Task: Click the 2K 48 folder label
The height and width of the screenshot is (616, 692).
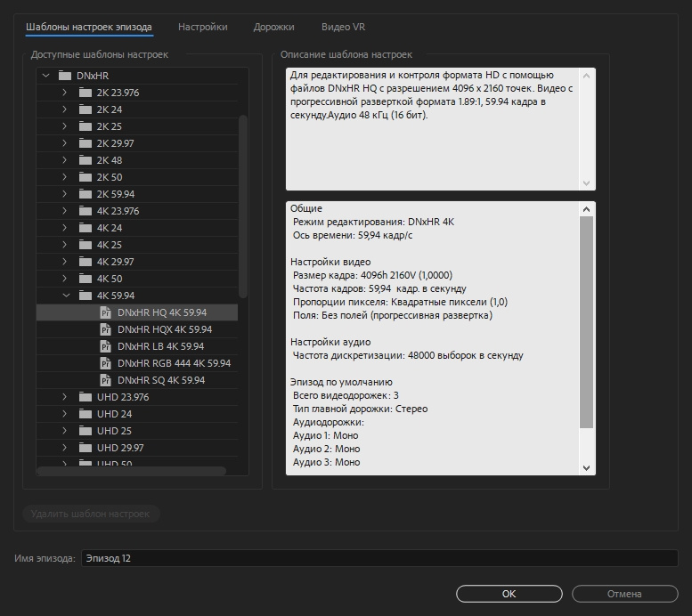Action: coord(110,160)
